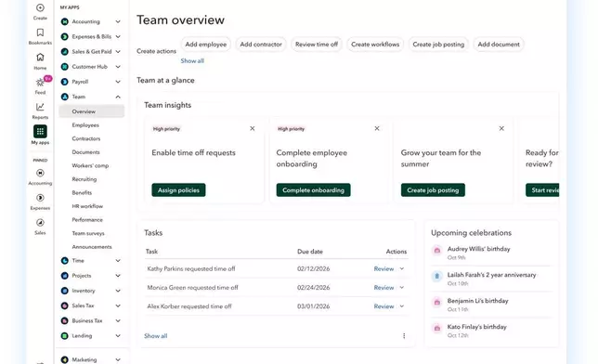Click the Add document button

point(499,45)
